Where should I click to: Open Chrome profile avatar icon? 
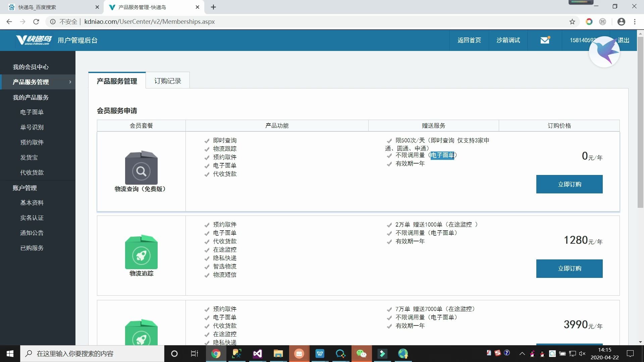tap(621, 22)
